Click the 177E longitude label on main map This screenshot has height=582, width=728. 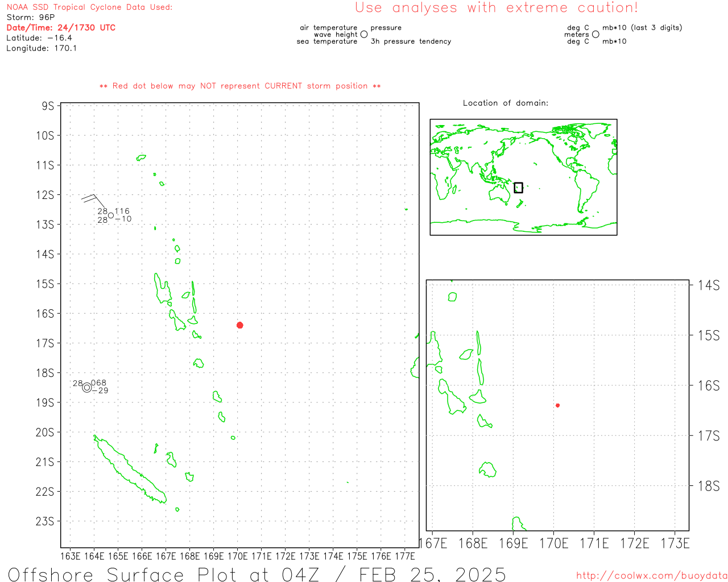(x=405, y=556)
